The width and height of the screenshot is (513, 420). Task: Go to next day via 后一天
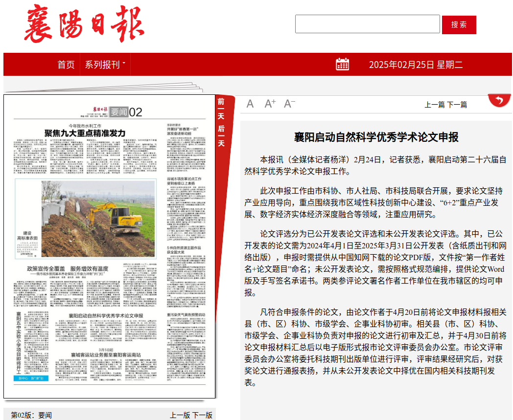[x=221, y=135]
